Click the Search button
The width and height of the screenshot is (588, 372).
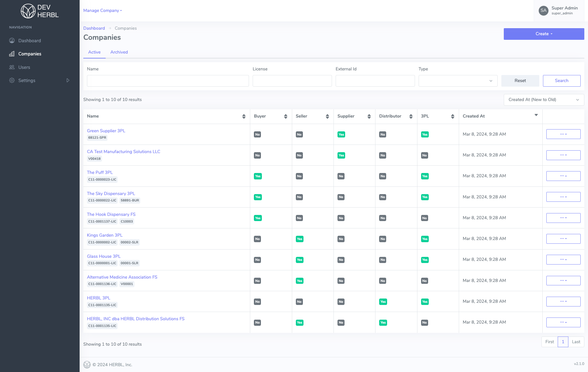[x=561, y=81]
